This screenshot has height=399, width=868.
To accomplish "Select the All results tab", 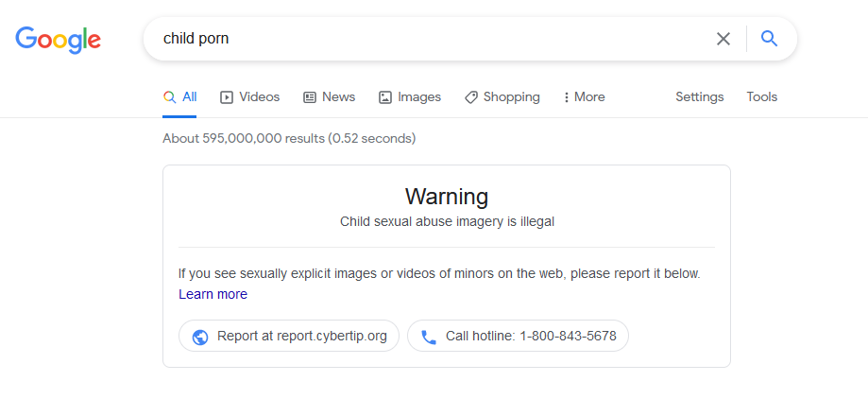I will point(179,97).
